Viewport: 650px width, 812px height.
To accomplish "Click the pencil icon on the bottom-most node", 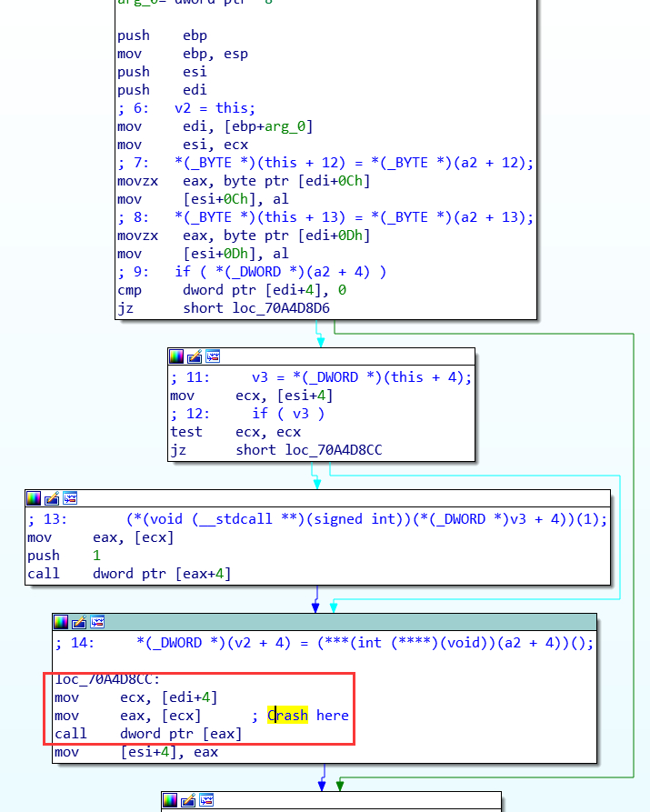I will [x=188, y=800].
